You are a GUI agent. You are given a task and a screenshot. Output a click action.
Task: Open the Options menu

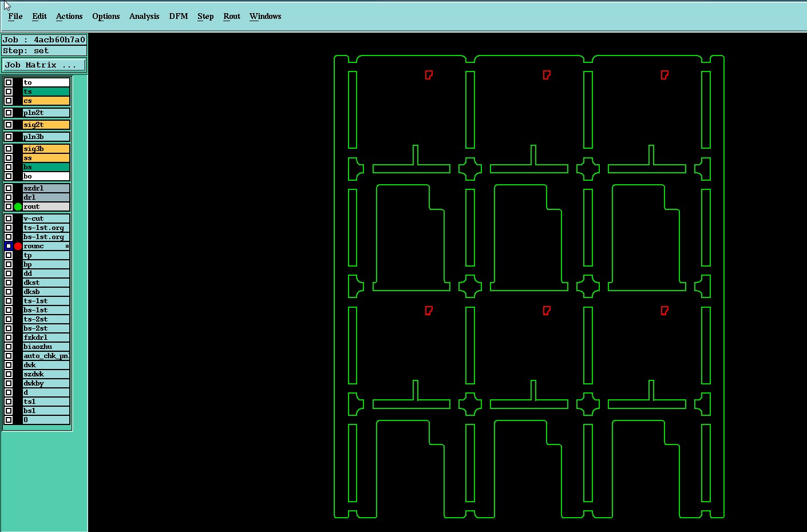(x=106, y=16)
